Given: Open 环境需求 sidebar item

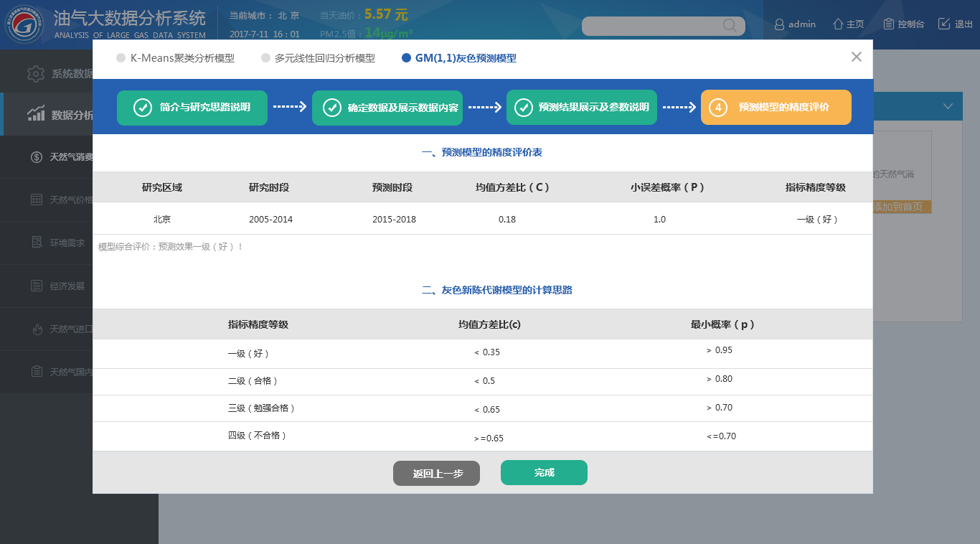Looking at the screenshot, I should pyautogui.click(x=47, y=243).
